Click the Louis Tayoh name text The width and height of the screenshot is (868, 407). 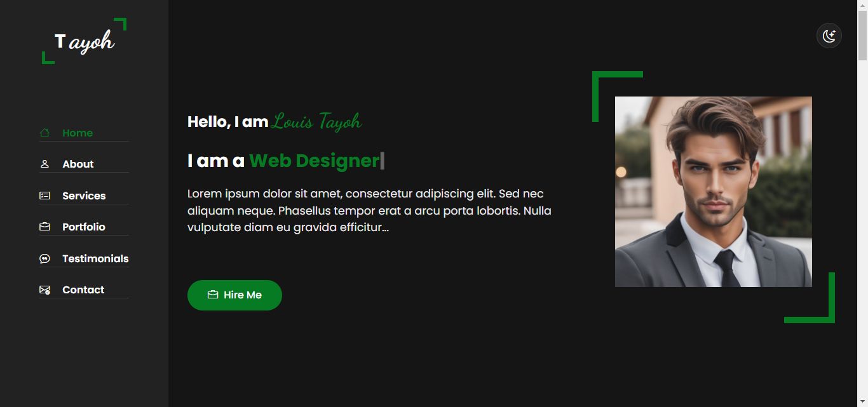(316, 121)
